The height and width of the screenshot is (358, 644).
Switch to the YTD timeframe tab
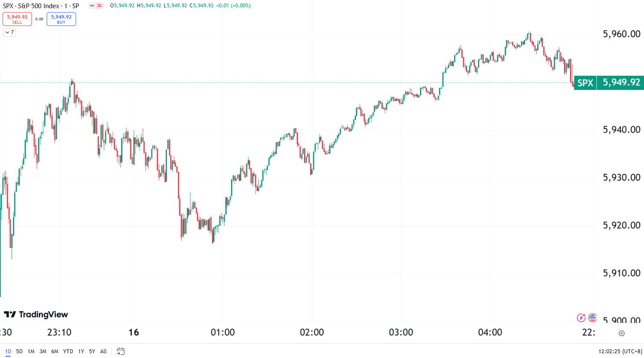click(x=67, y=352)
